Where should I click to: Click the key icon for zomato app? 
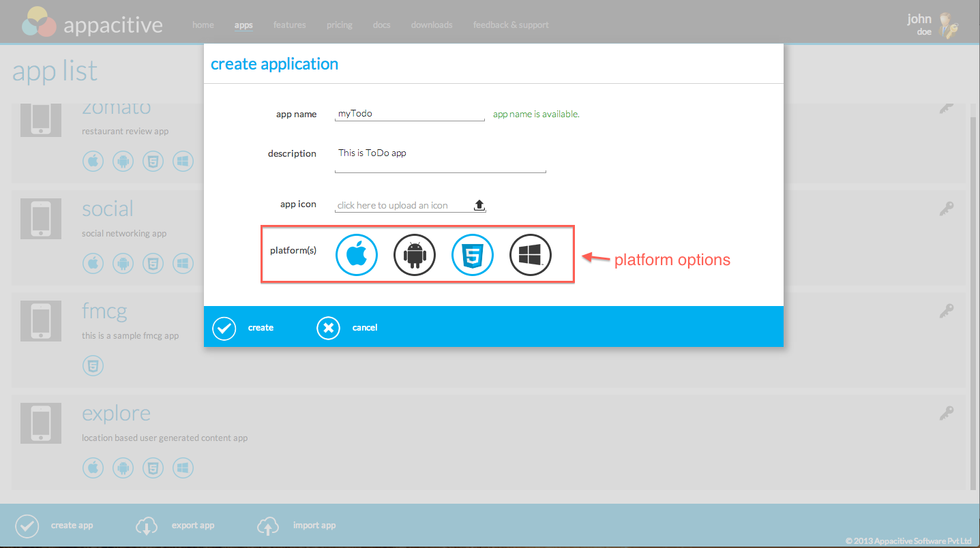tap(946, 108)
